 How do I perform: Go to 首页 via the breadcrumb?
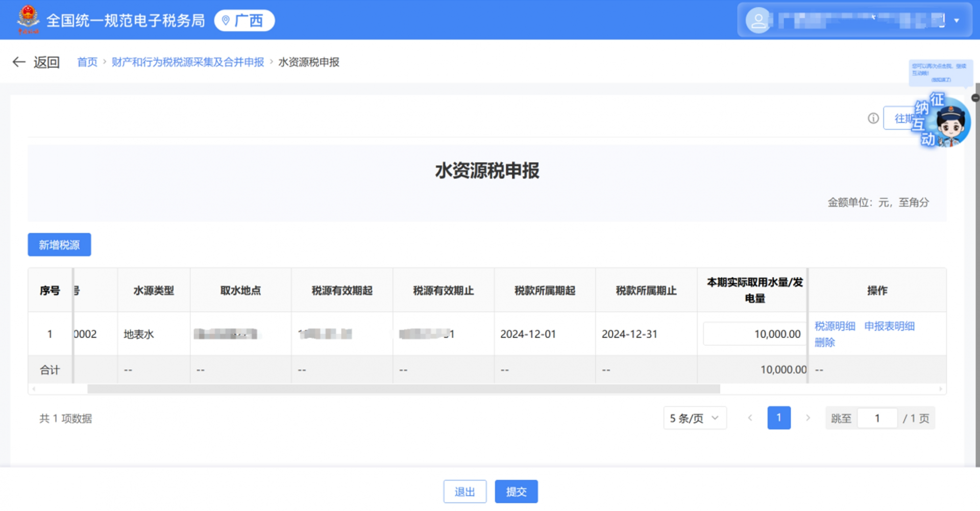point(87,62)
